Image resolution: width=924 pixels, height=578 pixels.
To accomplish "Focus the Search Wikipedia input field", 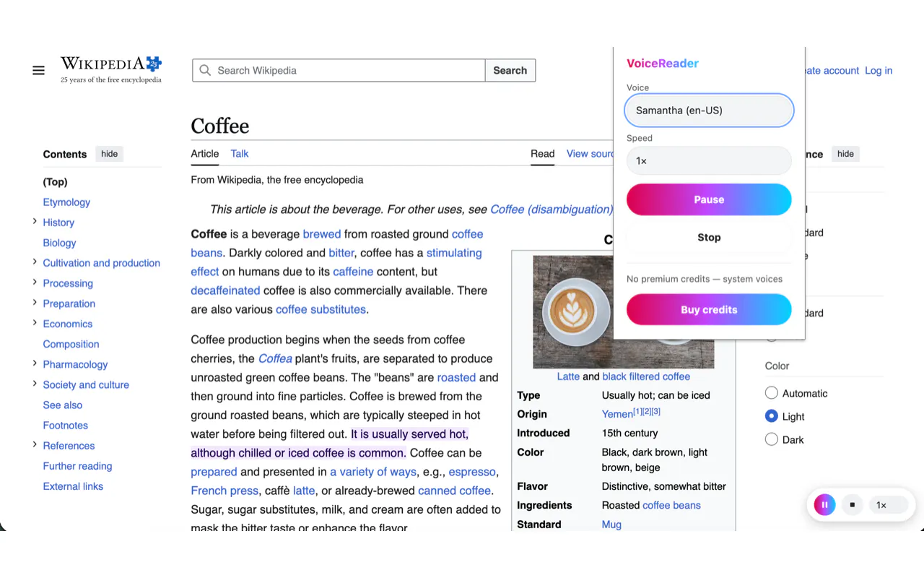I will [339, 70].
